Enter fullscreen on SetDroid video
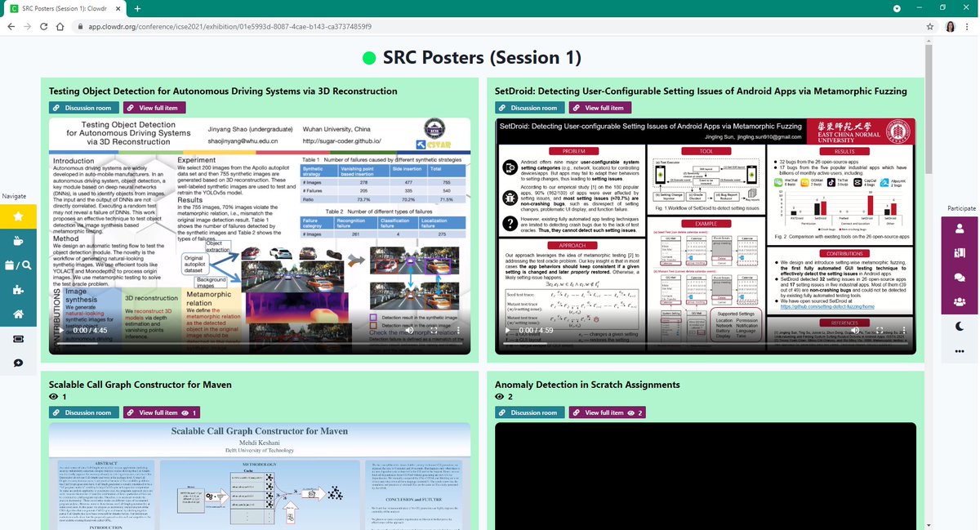The image size is (980, 530). pos(878,330)
